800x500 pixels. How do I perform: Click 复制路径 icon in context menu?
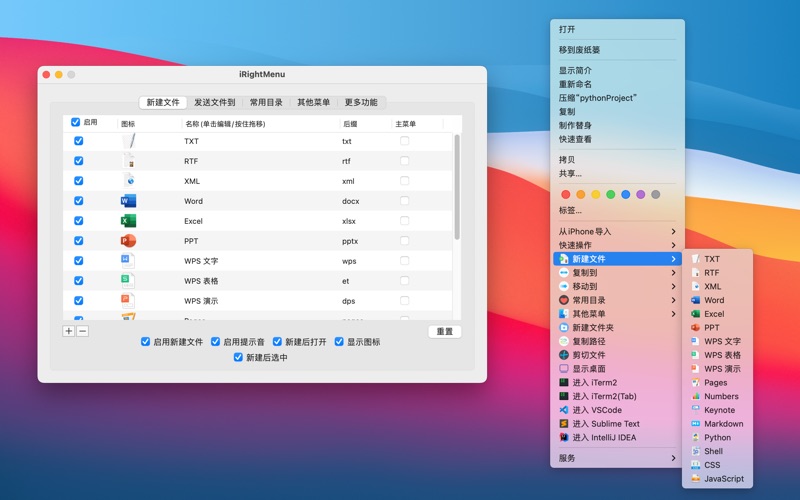coord(564,341)
